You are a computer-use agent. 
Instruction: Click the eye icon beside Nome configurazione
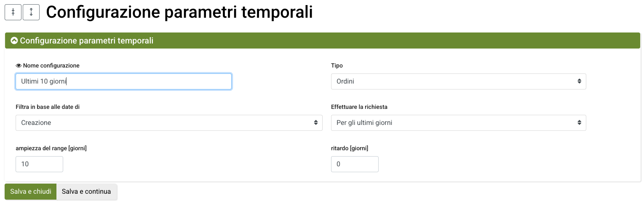pos(19,66)
